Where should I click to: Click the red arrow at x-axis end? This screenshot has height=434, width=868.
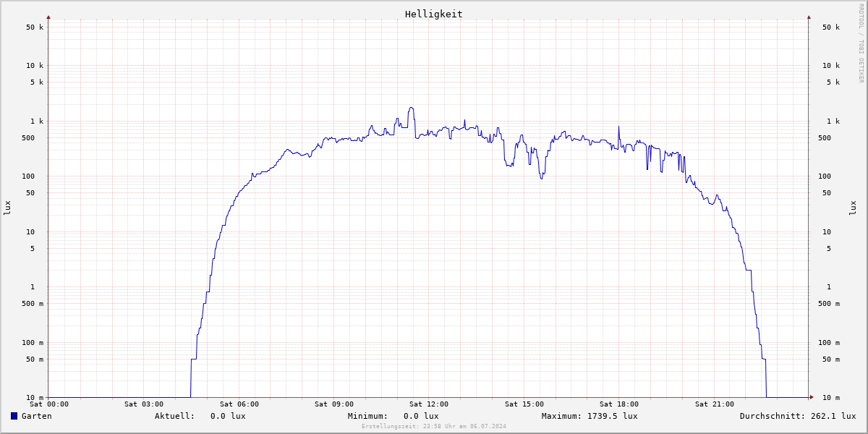(812, 397)
